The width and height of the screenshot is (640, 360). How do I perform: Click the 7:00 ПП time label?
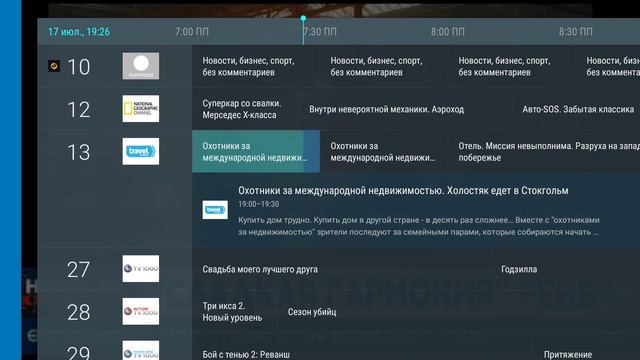192,32
